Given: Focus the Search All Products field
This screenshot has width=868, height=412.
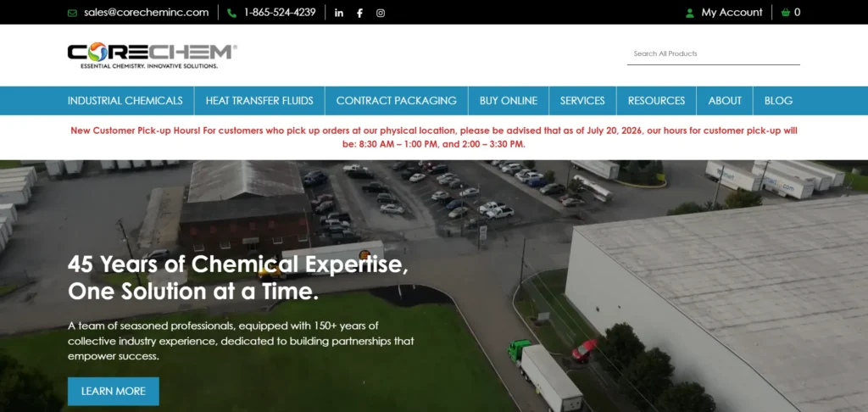Looking at the screenshot, I should click(713, 54).
